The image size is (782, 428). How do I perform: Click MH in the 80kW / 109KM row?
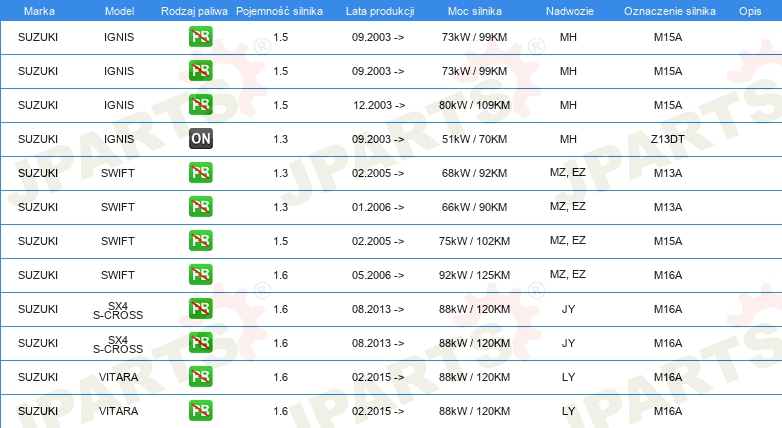coord(568,105)
